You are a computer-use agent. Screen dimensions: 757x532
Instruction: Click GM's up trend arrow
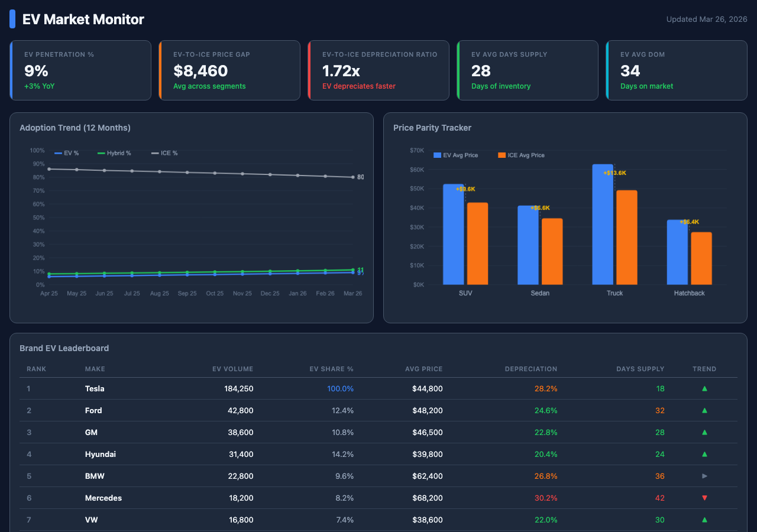click(x=704, y=433)
